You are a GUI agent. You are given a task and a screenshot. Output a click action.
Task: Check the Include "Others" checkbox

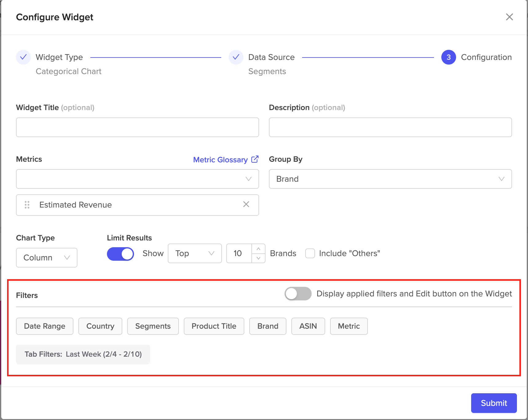(x=310, y=253)
